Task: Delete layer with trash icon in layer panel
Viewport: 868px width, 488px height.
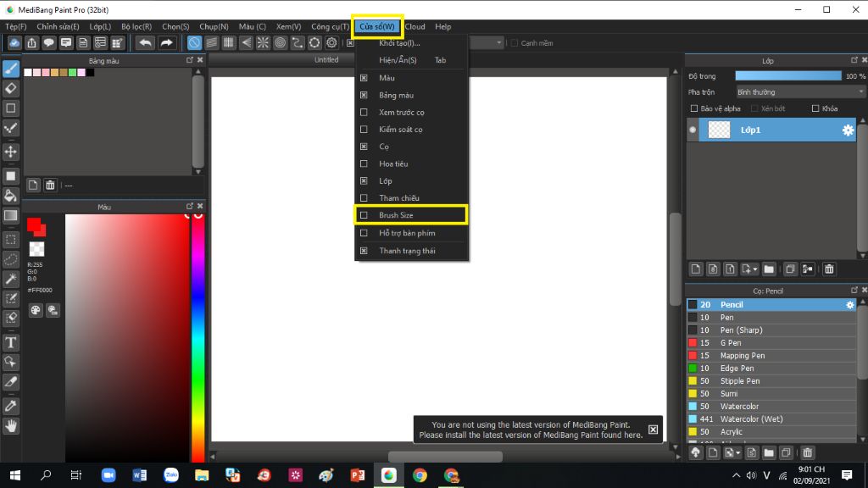Action: [829, 269]
